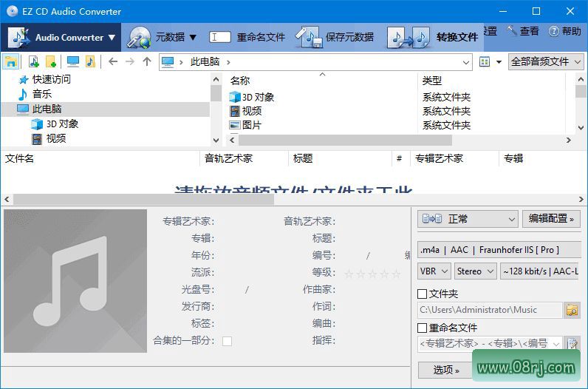Open the ~128 kbit/s bitrate dropdown
Screen dimensions: 588x389
coord(541,271)
